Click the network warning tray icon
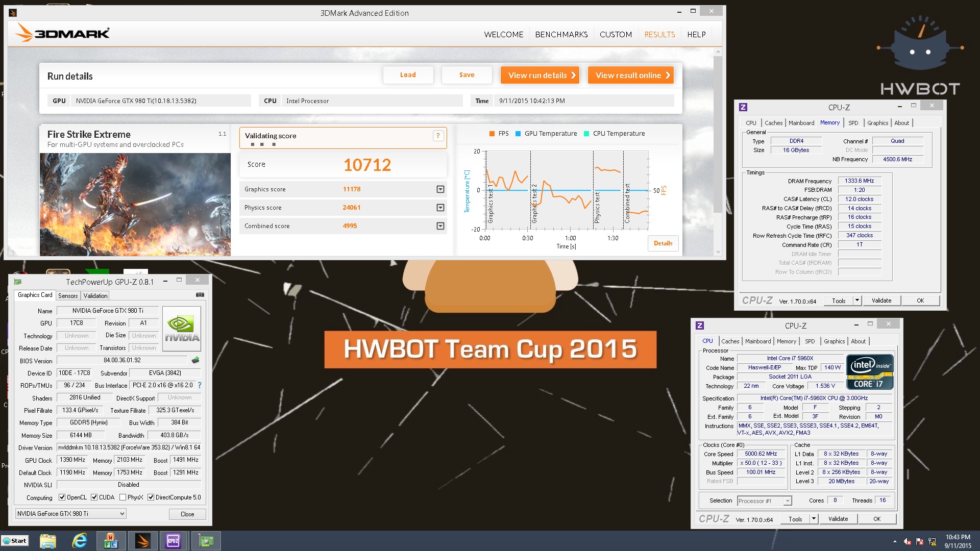Viewport: 980px width, 551px height. [932, 542]
